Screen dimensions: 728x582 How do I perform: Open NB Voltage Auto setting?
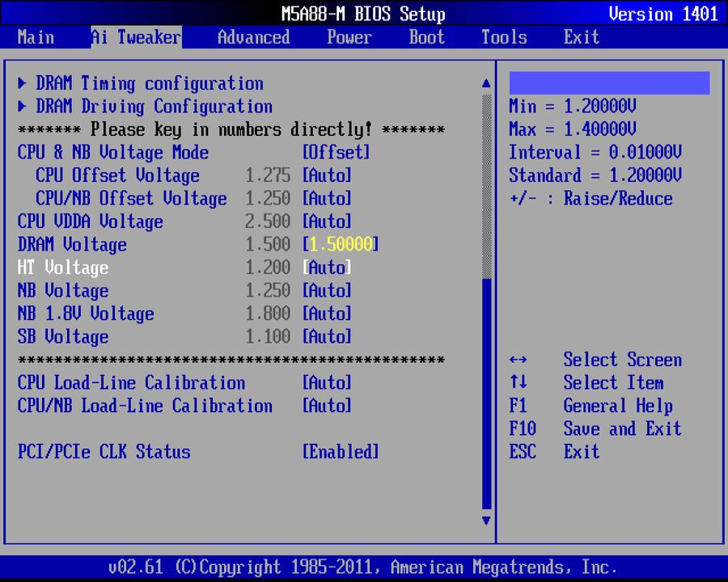(327, 290)
